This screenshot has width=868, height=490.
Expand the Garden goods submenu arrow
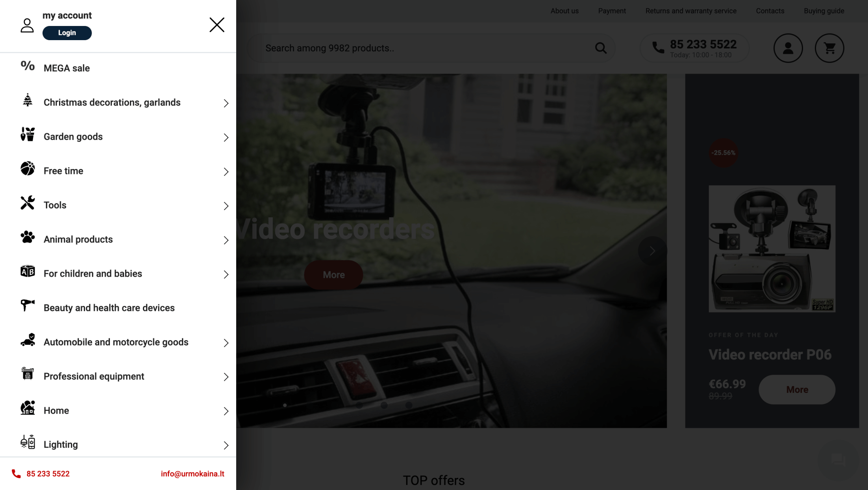[x=226, y=137]
